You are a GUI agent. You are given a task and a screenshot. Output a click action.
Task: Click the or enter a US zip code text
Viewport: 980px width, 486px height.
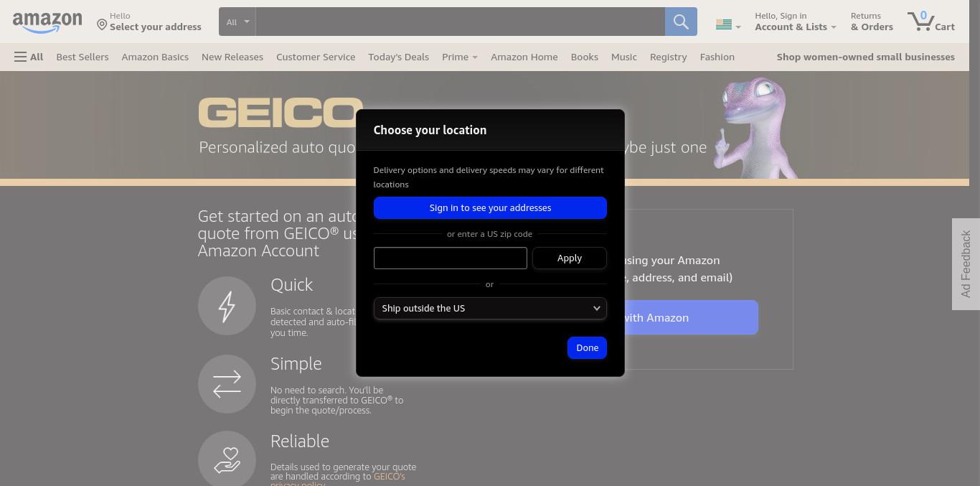click(489, 234)
